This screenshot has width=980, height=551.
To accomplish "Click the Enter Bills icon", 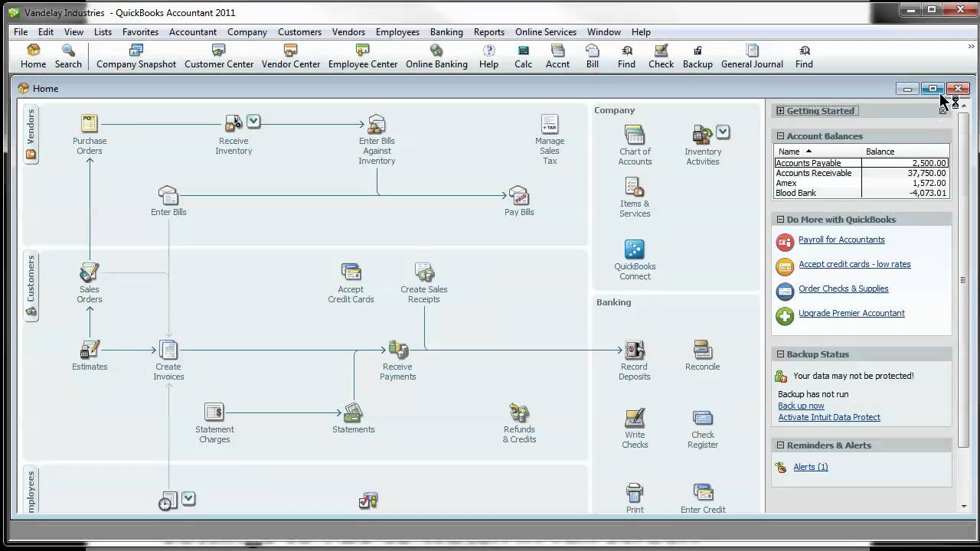I will [x=168, y=195].
